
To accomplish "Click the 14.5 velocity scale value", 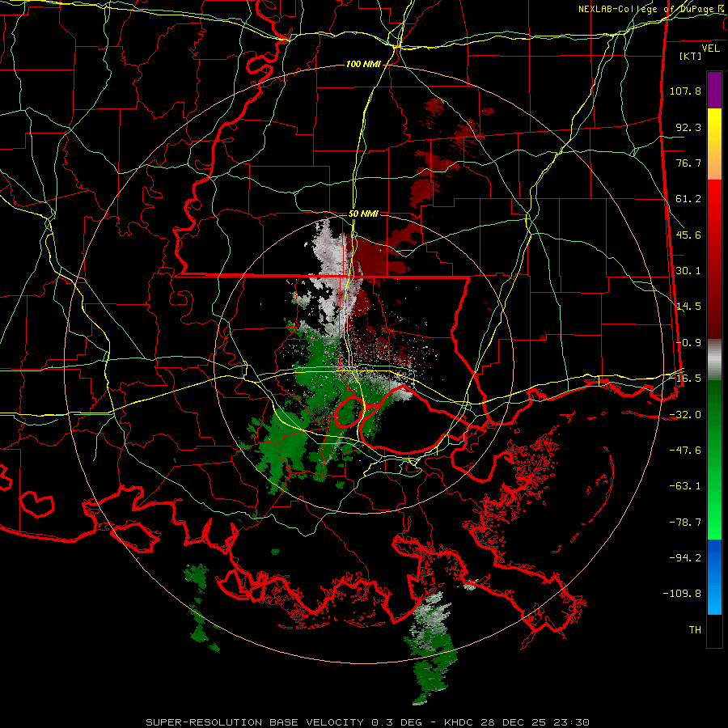I will (688, 307).
